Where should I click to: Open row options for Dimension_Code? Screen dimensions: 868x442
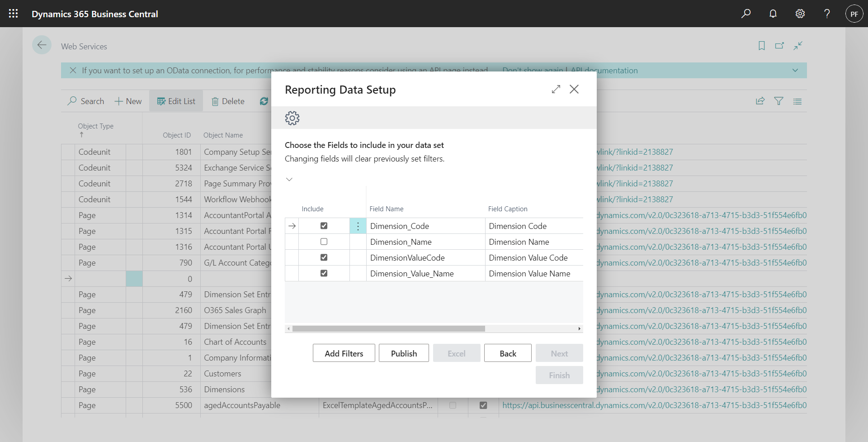(x=358, y=226)
